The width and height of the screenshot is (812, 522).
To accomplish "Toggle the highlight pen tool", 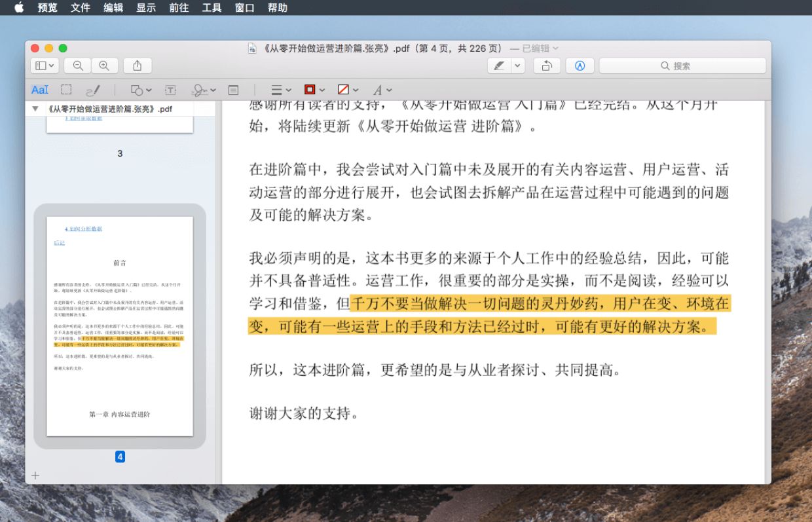I will tap(499, 65).
